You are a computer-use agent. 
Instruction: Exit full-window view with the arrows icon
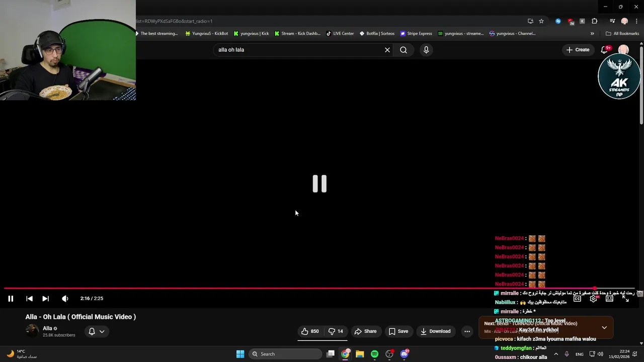(625, 299)
